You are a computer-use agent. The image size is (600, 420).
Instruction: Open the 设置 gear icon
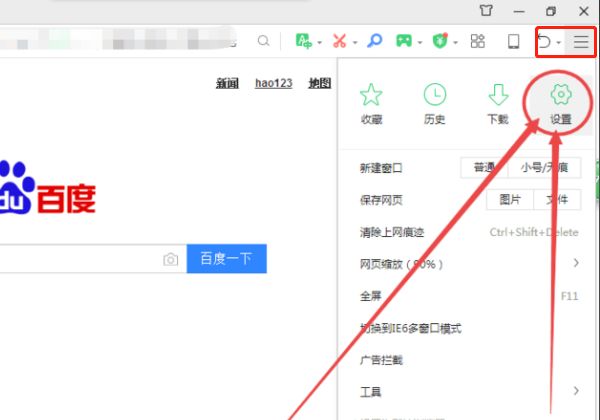[x=561, y=94]
